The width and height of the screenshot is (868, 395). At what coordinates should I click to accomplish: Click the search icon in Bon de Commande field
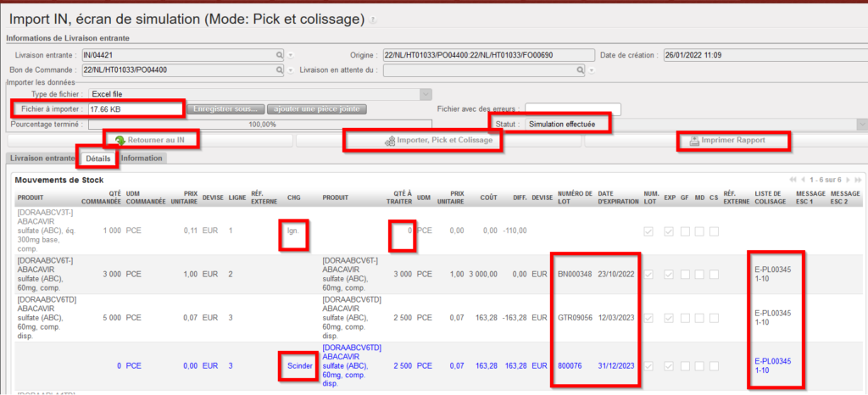click(278, 70)
